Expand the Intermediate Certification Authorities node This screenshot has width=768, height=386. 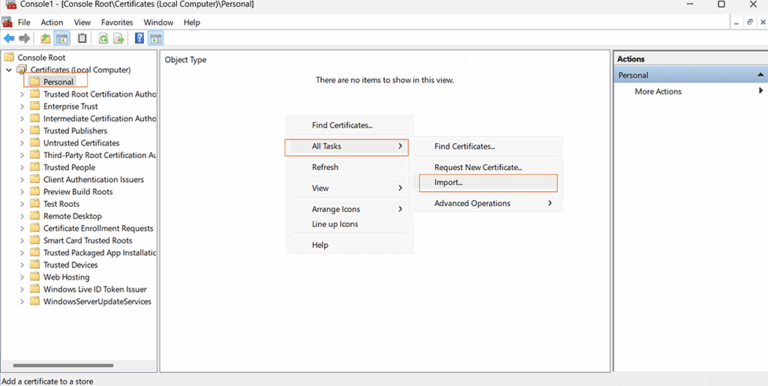click(x=22, y=119)
